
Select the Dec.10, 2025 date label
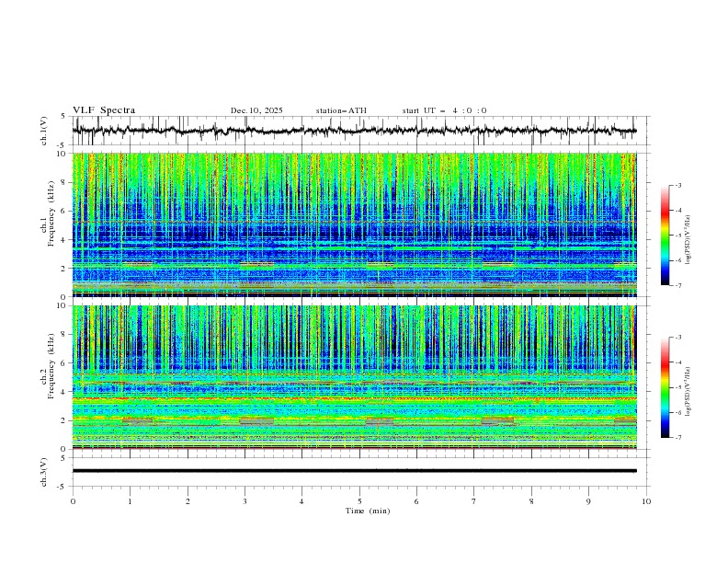(256, 110)
